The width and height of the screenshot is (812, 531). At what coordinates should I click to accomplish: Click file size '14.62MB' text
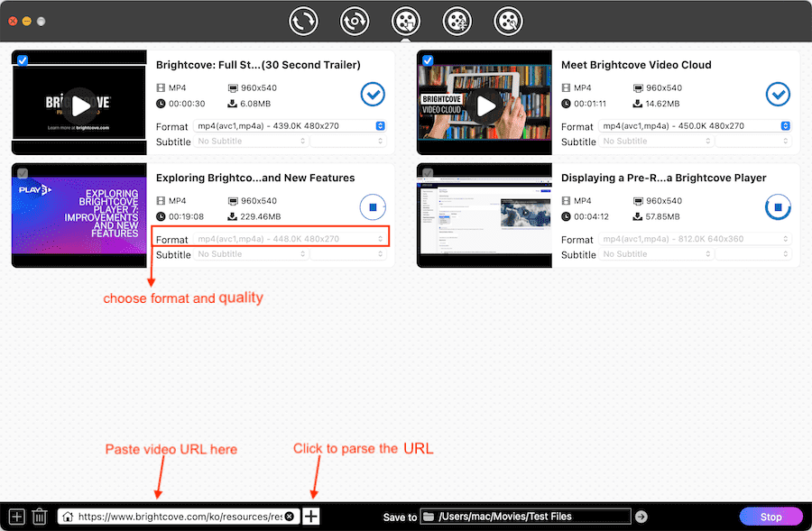tap(663, 104)
